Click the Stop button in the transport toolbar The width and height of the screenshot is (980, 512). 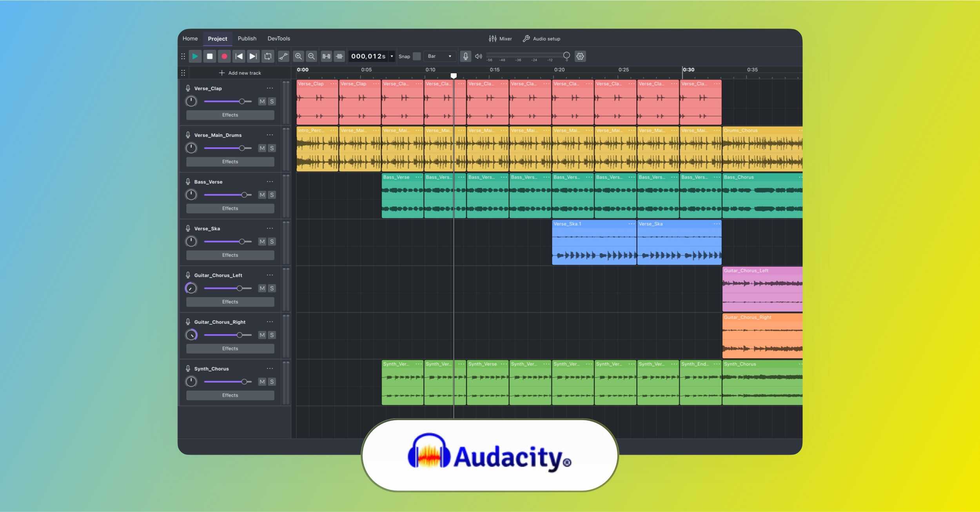[x=210, y=56]
